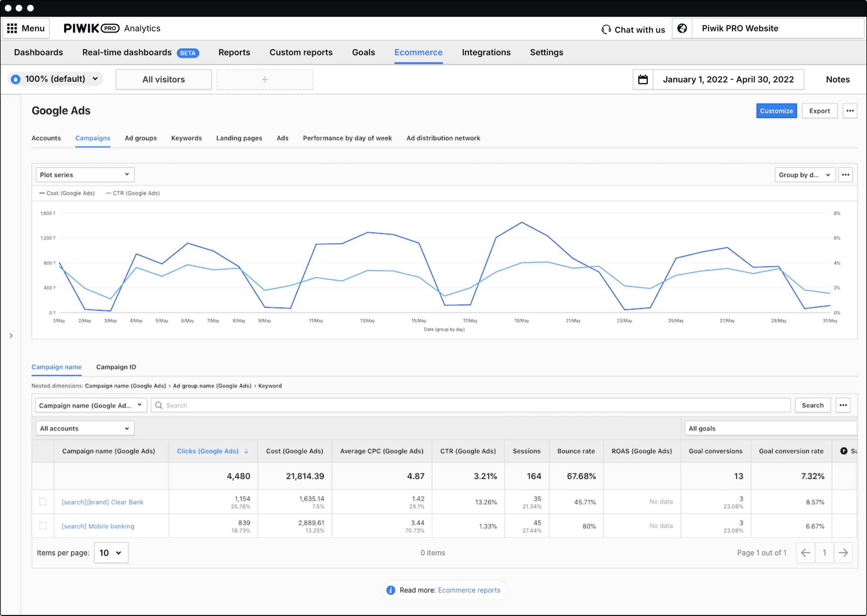Image resolution: width=867 pixels, height=616 pixels.
Task: Open the globe language selector icon
Action: point(682,28)
